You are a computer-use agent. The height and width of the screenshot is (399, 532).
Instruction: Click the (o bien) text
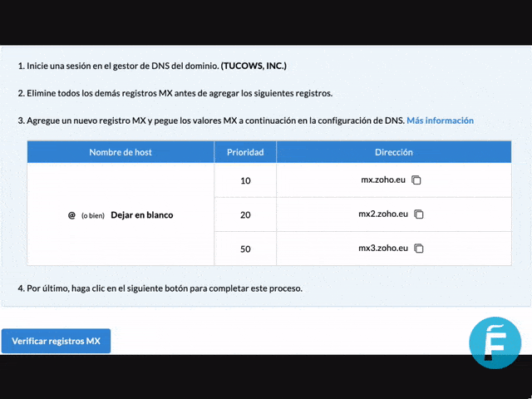point(93,216)
